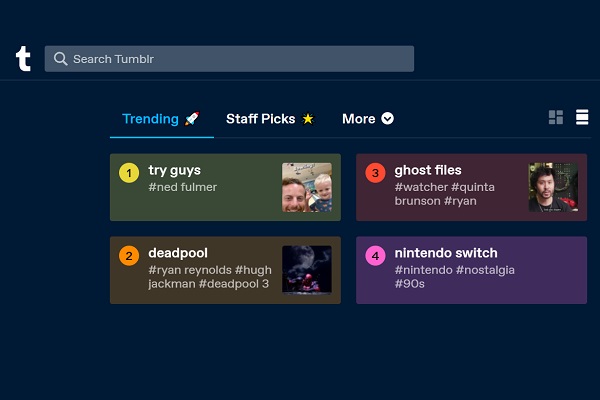Image resolution: width=600 pixels, height=400 pixels.
Task: Click the #90s tag text
Action: [409, 284]
